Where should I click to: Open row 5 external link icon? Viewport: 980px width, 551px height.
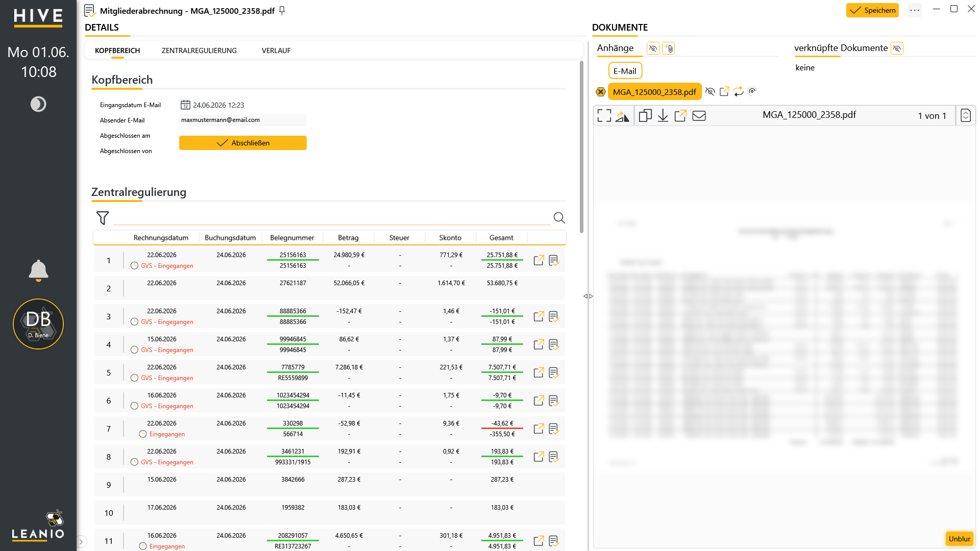point(538,373)
